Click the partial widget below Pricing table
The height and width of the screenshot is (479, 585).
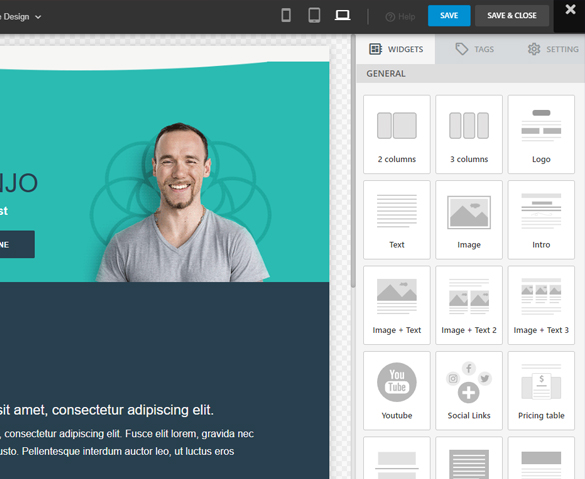(541, 458)
